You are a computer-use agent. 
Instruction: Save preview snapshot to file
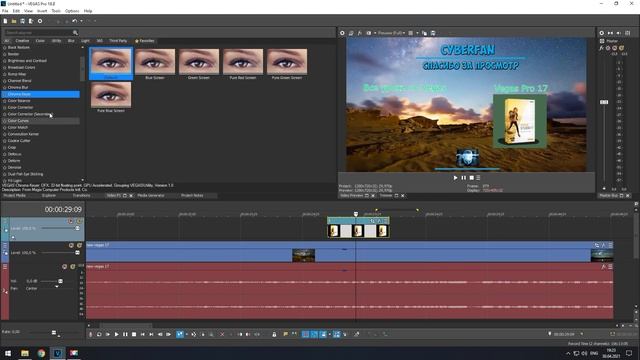[x=433, y=33]
